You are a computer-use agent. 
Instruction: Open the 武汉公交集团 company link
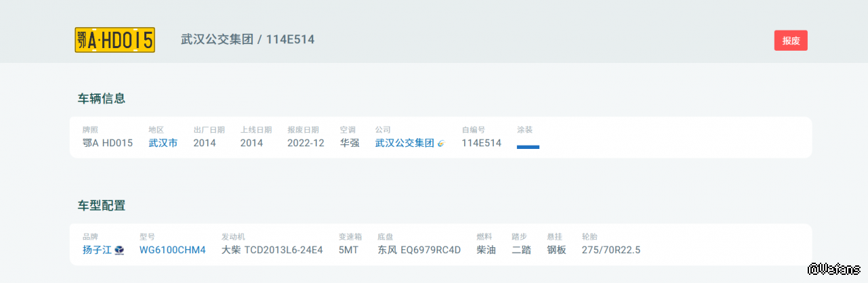pos(404,143)
